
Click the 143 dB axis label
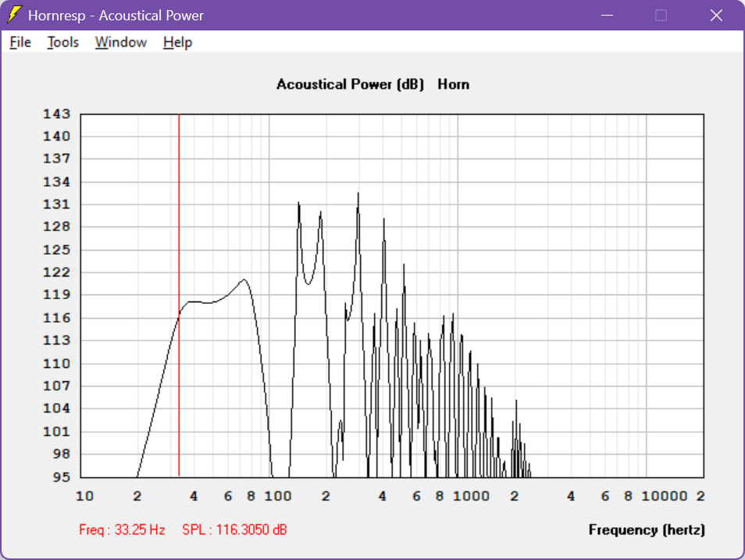pos(56,114)
